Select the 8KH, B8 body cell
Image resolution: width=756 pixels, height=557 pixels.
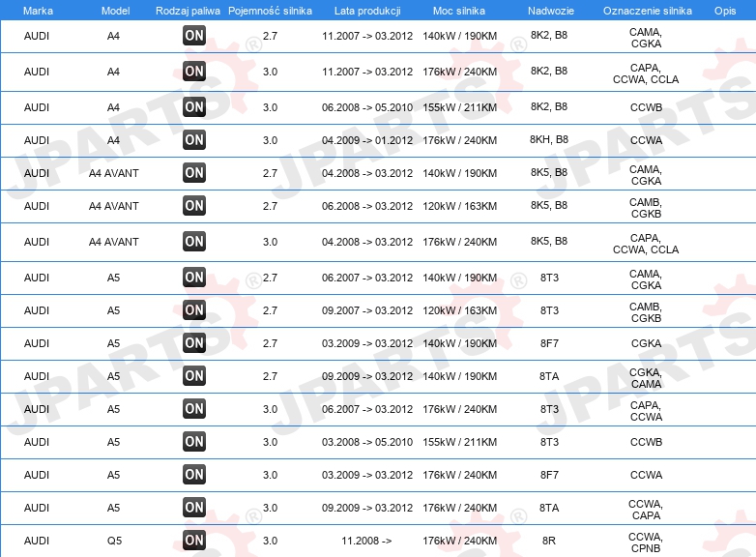pos(549,139)
